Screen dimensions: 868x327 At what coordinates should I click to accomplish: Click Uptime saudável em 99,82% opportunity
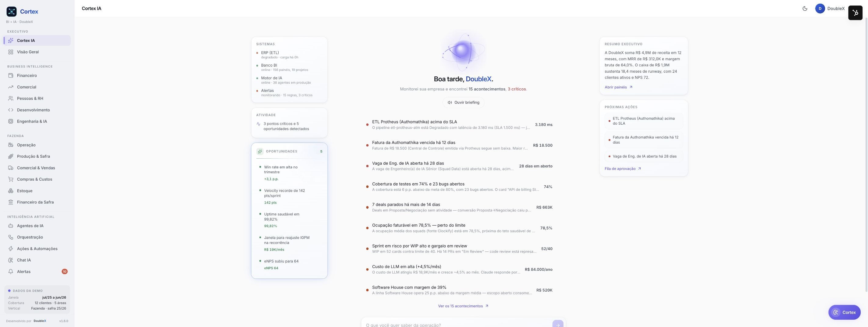[x=289, y=220]
